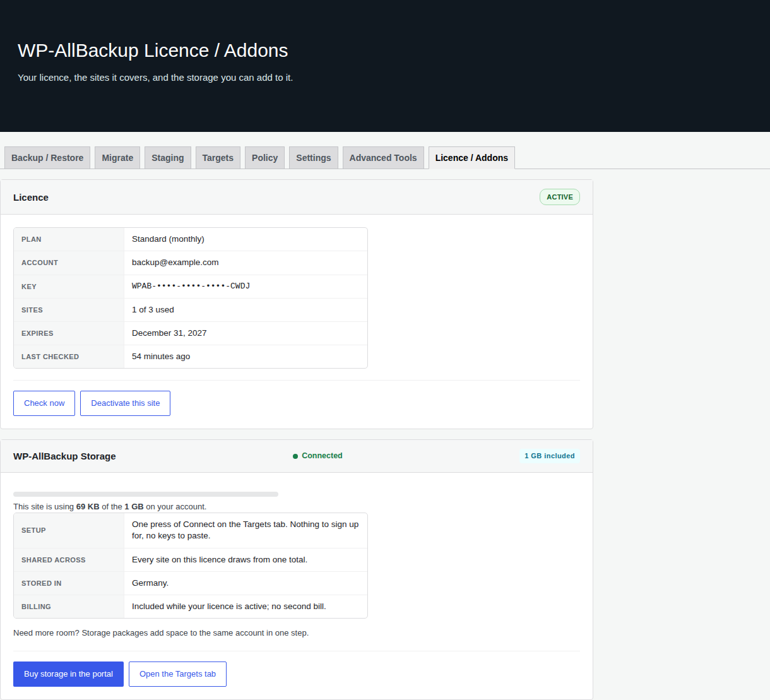Image resolution: width=770 pixels, height=700 pixels.
Task: Click the Germany. storage location value
Action: tap(150, 583)
